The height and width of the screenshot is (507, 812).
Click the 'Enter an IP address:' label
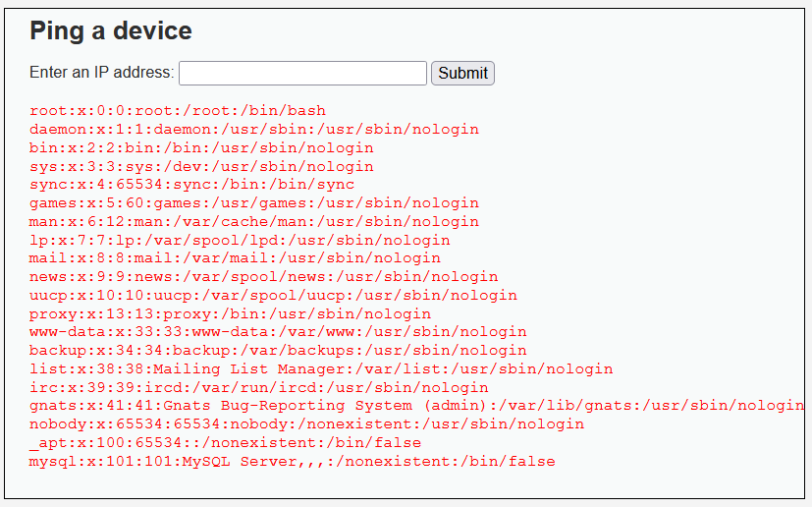(102, 73)
